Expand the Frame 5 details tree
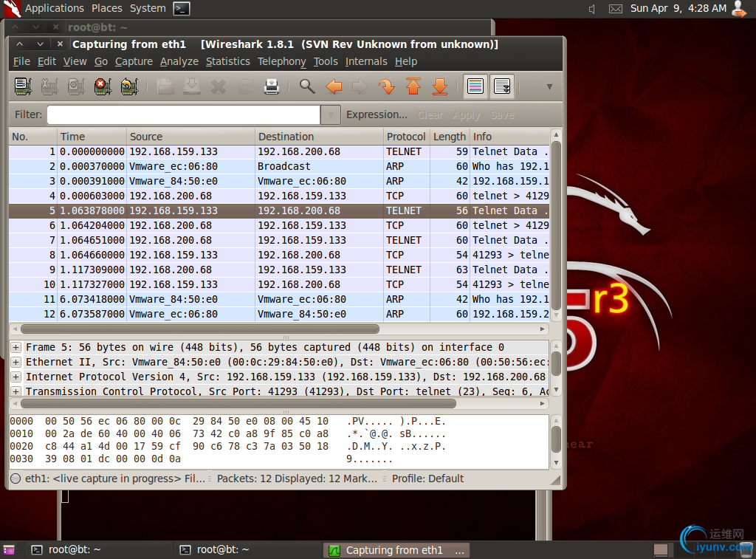The width and height of the screenshot is (756, 559). pos(16,347)
